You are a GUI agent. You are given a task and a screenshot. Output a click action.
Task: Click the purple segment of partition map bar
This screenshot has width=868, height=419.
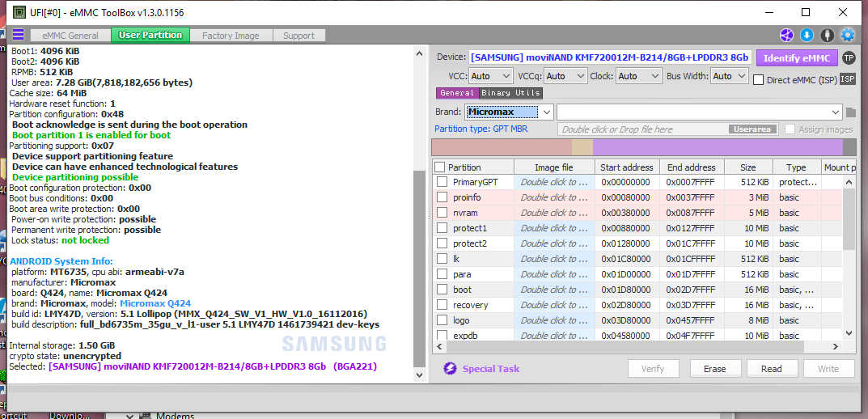coord(718,147)
